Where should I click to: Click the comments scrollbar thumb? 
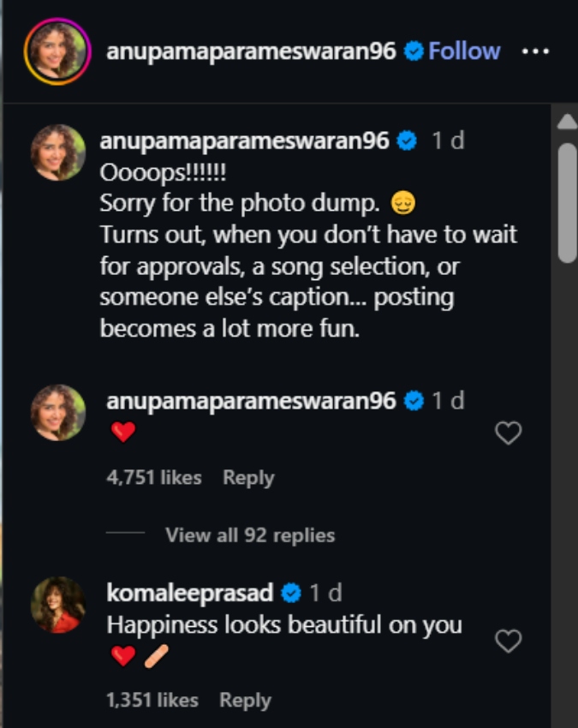567,203
